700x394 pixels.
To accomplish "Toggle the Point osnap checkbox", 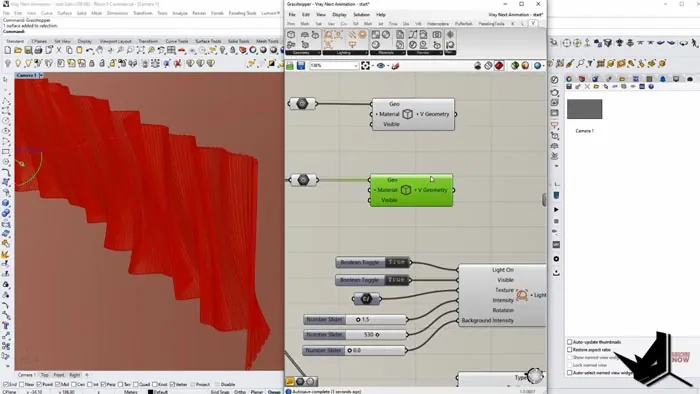I will (39, 384).
